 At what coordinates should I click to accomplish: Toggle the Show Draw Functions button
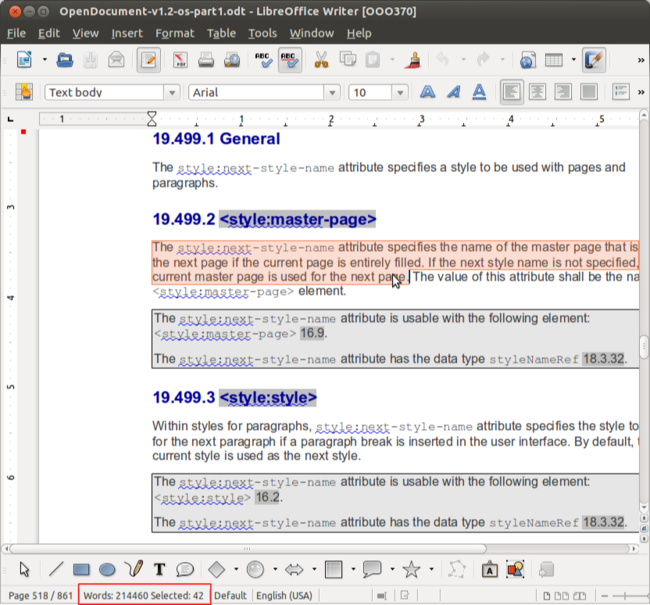[x=594, y=60]
